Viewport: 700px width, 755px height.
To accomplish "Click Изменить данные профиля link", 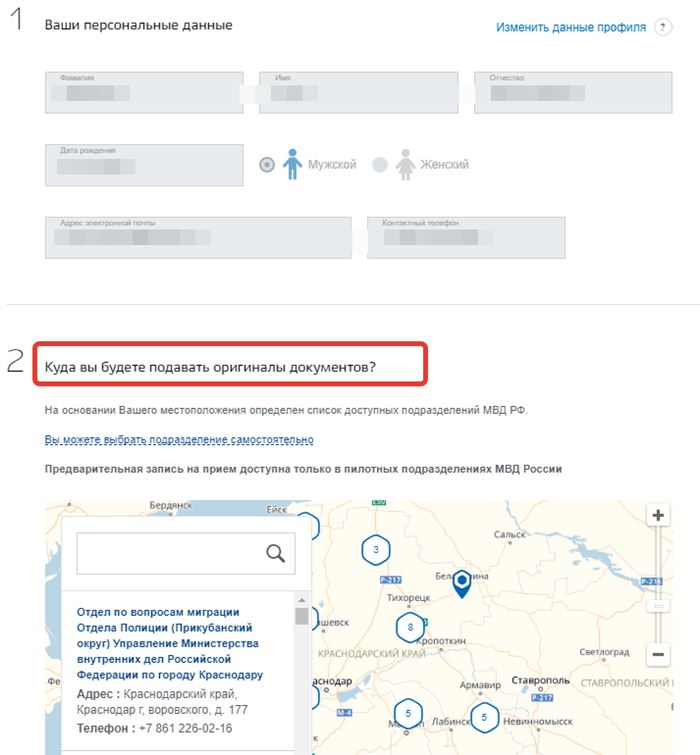I will pos(571,27).
